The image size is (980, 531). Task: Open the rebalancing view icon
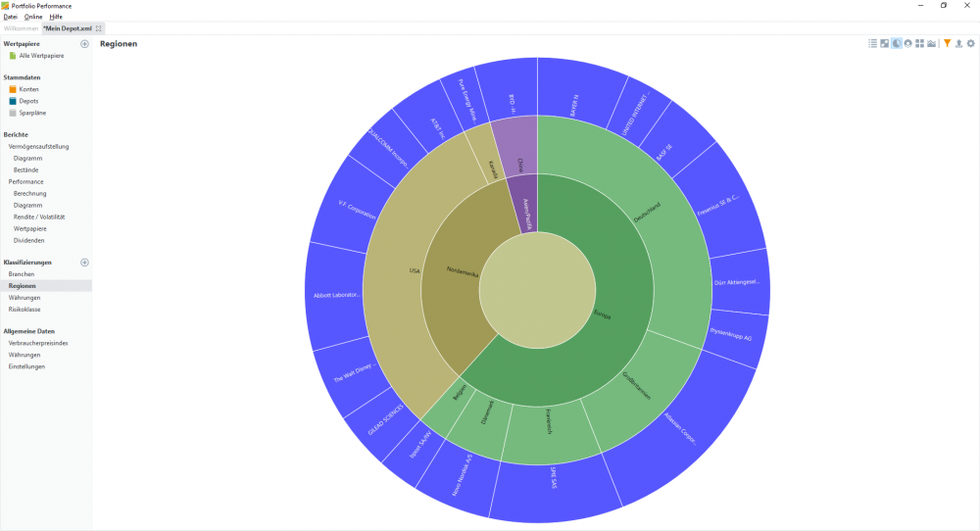pyautogui.click(x=884, y=44)
